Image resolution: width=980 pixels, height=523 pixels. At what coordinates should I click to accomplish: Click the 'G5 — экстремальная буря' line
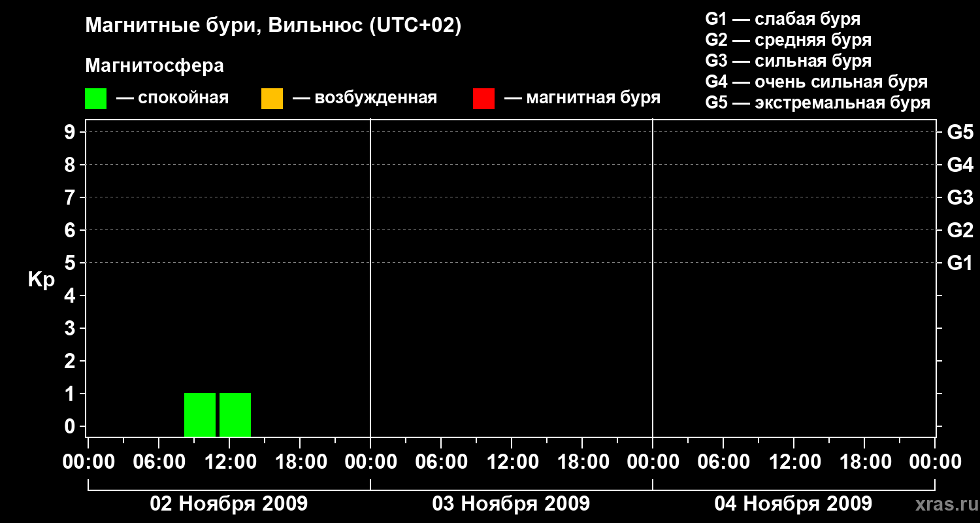818,103
